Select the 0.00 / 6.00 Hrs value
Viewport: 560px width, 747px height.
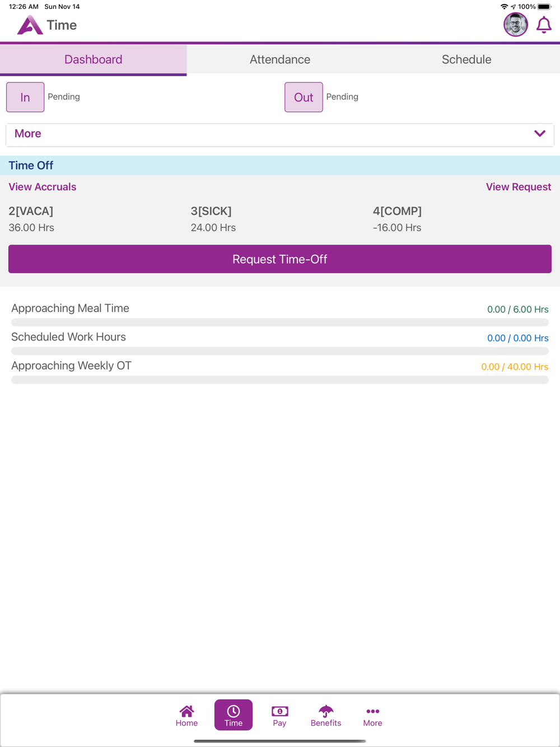518,310
